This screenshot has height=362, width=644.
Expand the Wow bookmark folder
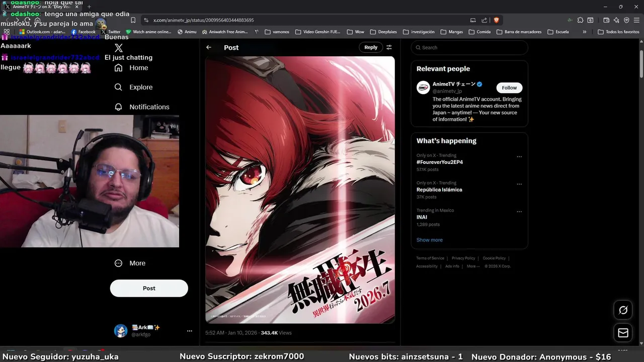356,32
